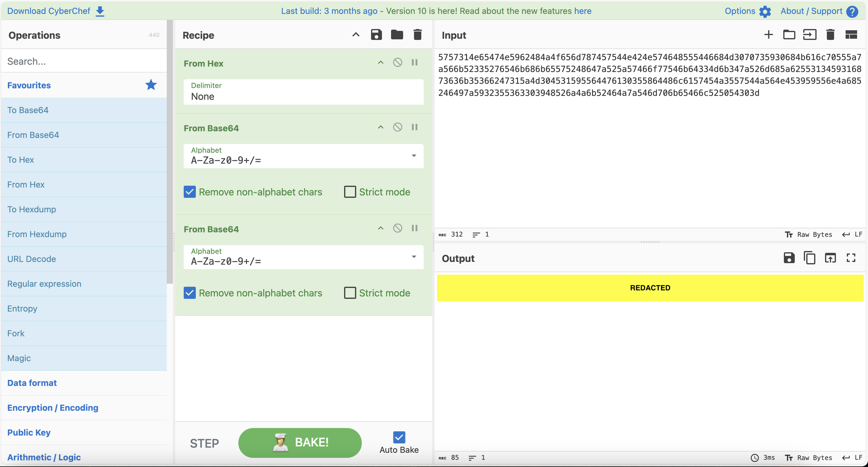Select the Magic operation

(84, 358)
